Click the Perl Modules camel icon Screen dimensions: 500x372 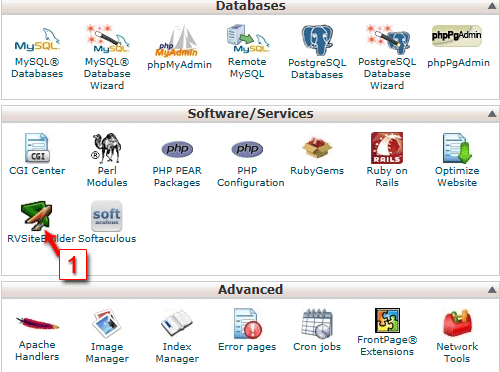click(x=107, y=148)
